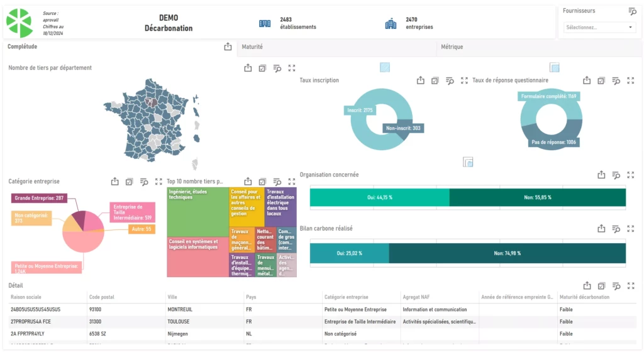
Task: Select the 'Oui: 44,15 %' bar segment
Action: coord(380,197)
